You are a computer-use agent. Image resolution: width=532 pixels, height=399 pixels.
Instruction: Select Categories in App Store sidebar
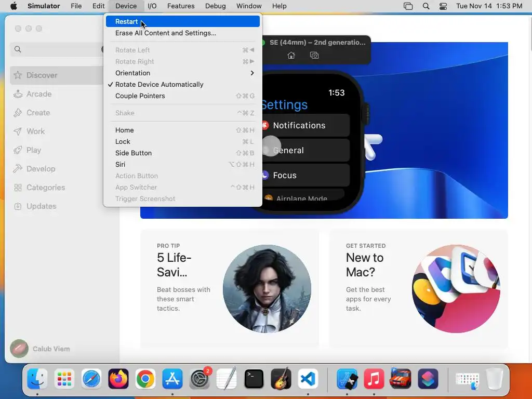point(57,187)
